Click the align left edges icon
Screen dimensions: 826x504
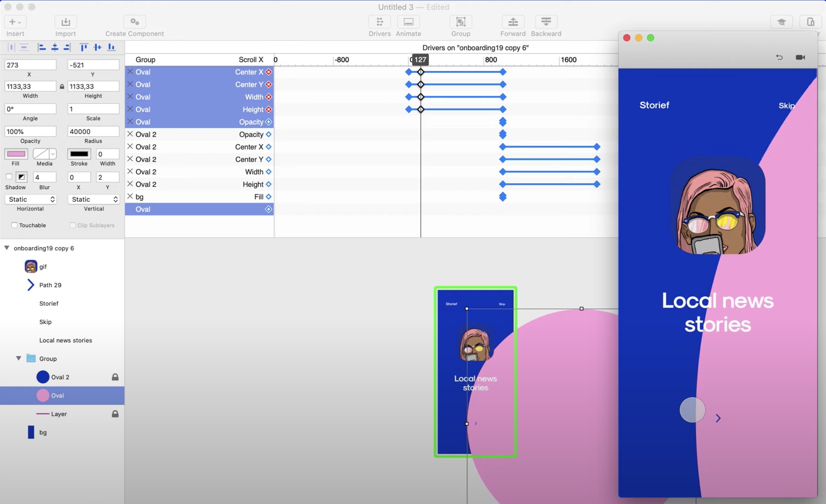tap(42, 47)
